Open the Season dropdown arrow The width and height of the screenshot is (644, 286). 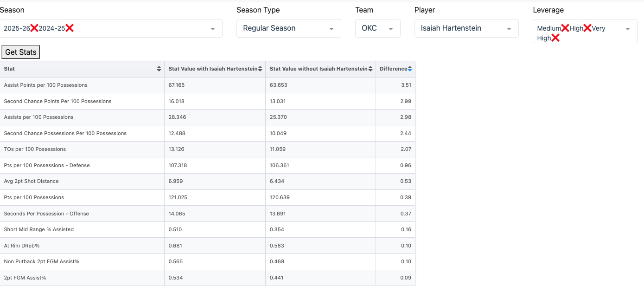(x=213, y=29)
